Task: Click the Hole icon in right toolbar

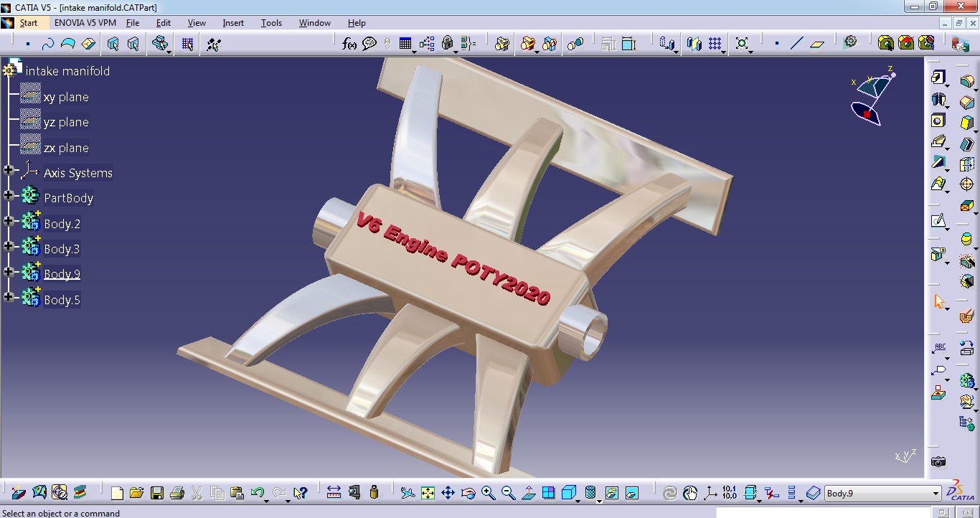Action: click(938, 121)
